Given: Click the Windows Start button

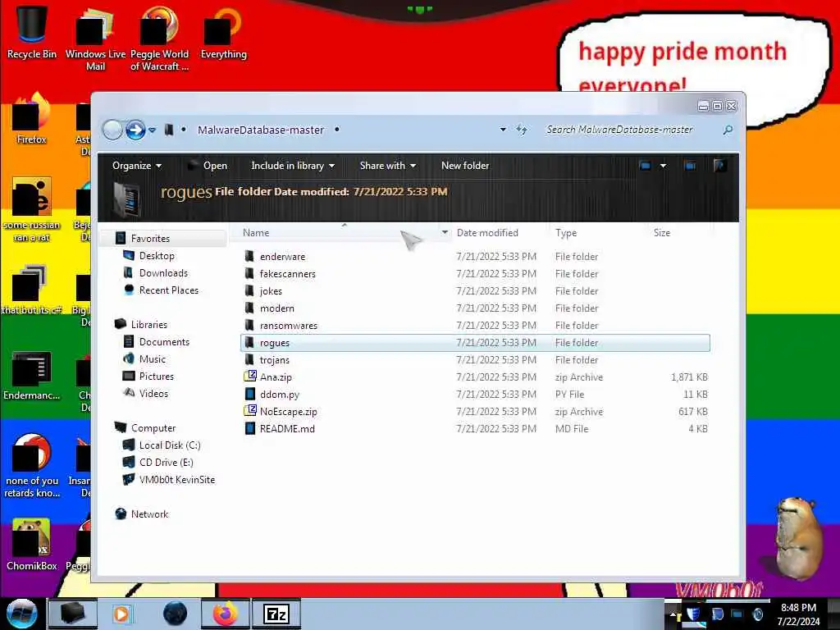Looking at the screenshot, I should click(22, 614).
